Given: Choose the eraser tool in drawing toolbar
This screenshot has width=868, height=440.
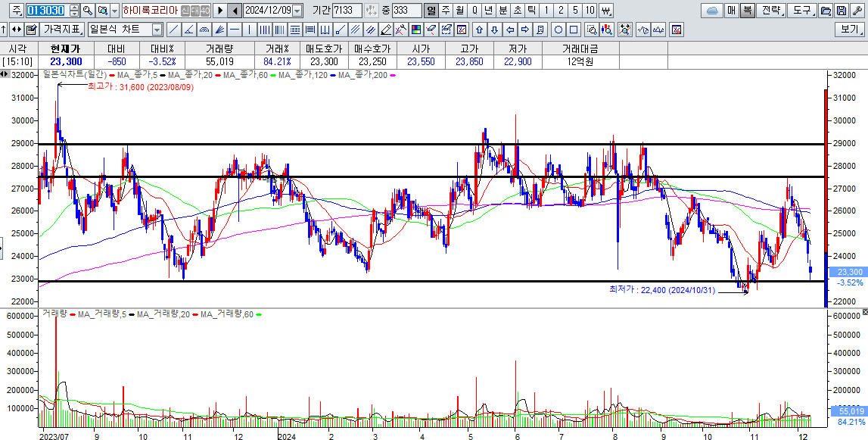Looking at the screenshot, I should click(x=386, y=30).
